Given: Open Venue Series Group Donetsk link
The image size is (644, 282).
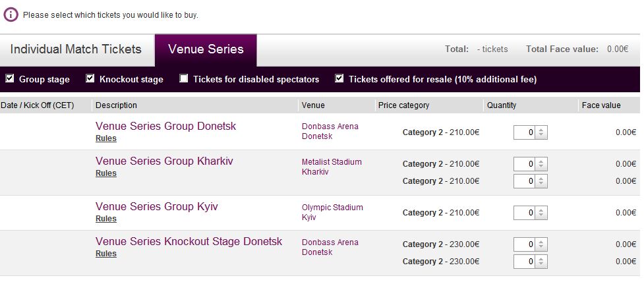Looking at the screenshot, I should (x=165, y=126).
